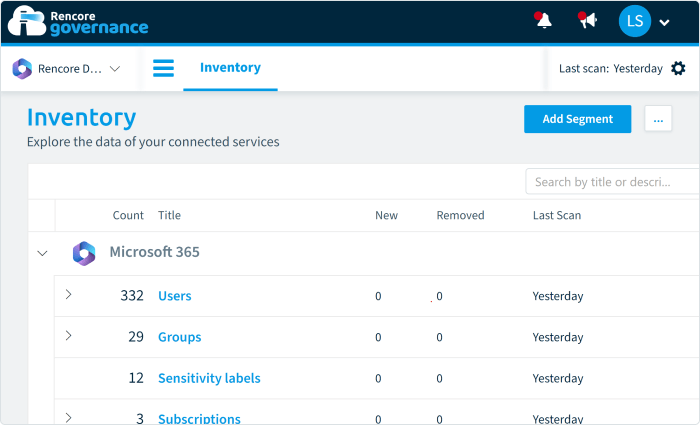Screen dimensions: 700x426
Task: Switch to the Inventory tab
Action: [230, 67]
